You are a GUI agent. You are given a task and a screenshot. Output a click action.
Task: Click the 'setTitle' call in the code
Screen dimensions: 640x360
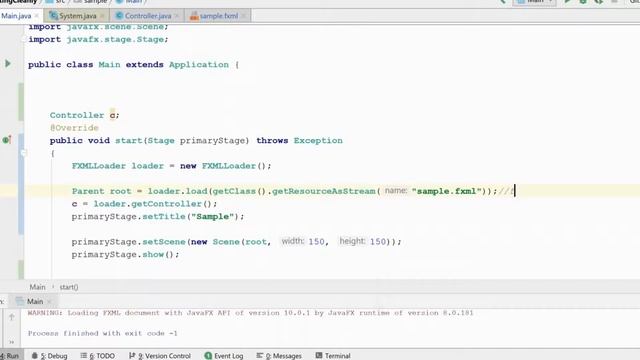(x=164, y=216)
